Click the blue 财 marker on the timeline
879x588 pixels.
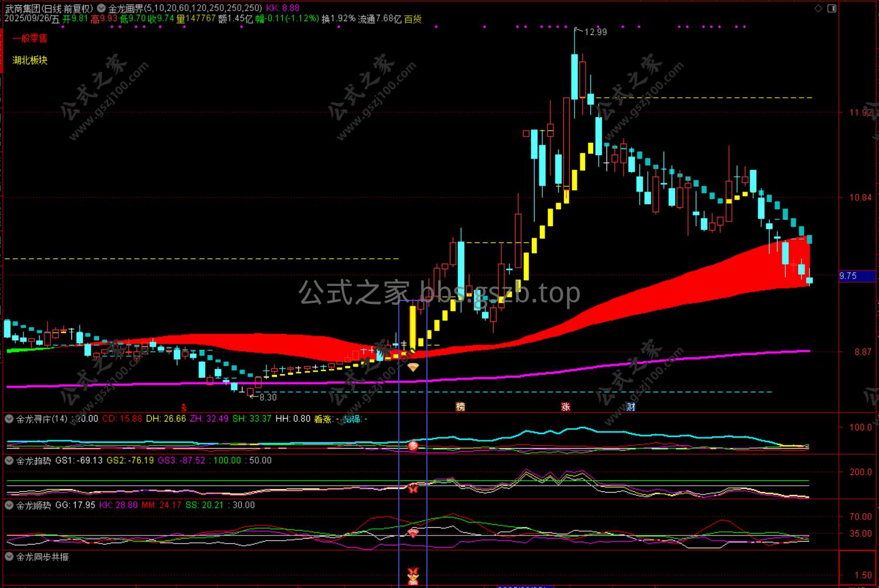tap(631, 406)
